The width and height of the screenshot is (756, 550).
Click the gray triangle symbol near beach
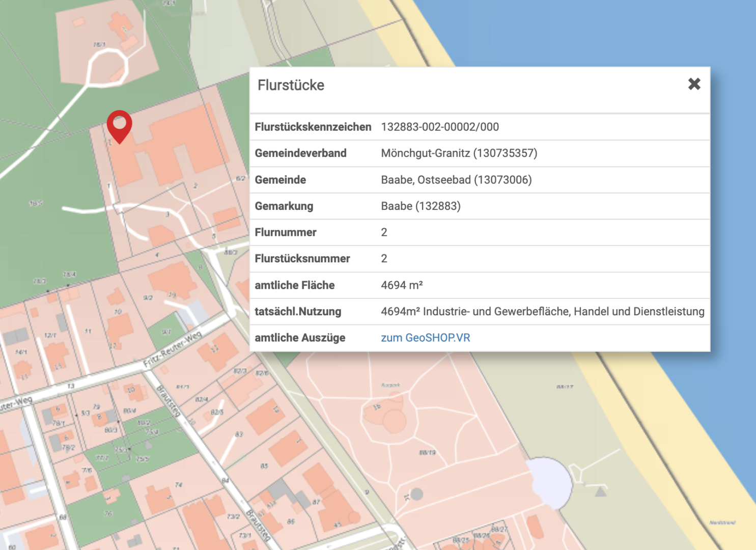coord(601,491)
